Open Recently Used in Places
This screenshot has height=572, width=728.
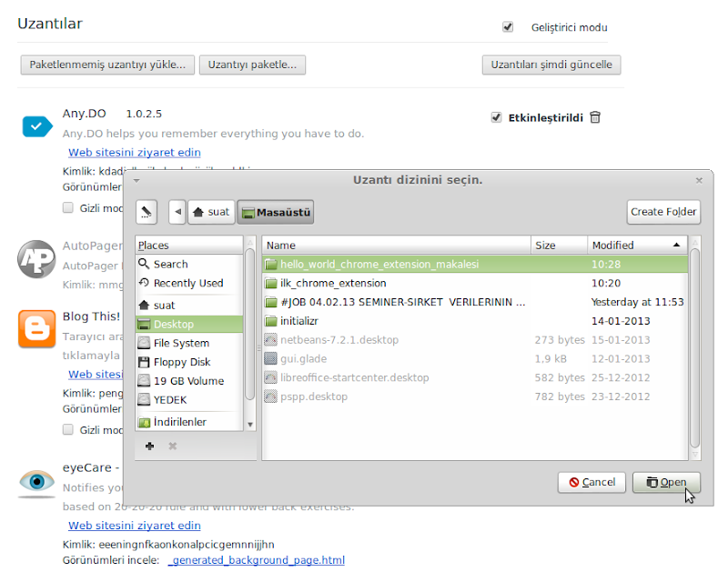(189, 283)
